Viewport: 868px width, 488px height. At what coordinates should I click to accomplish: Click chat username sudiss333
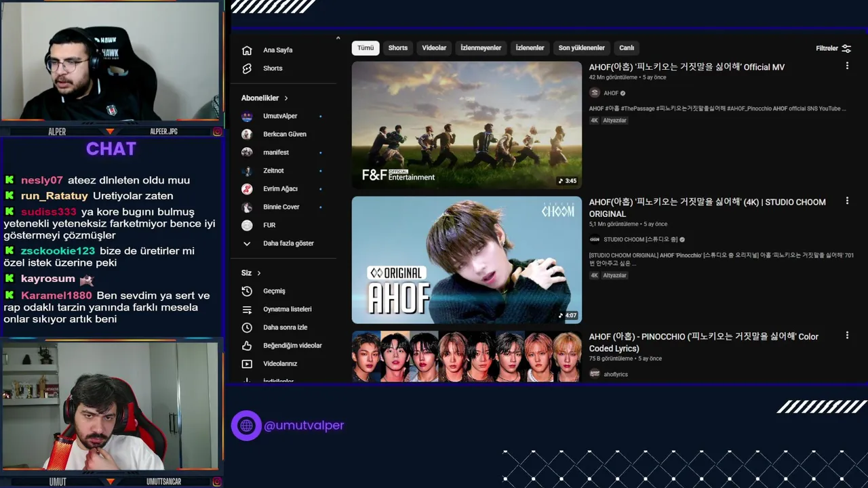49,212
